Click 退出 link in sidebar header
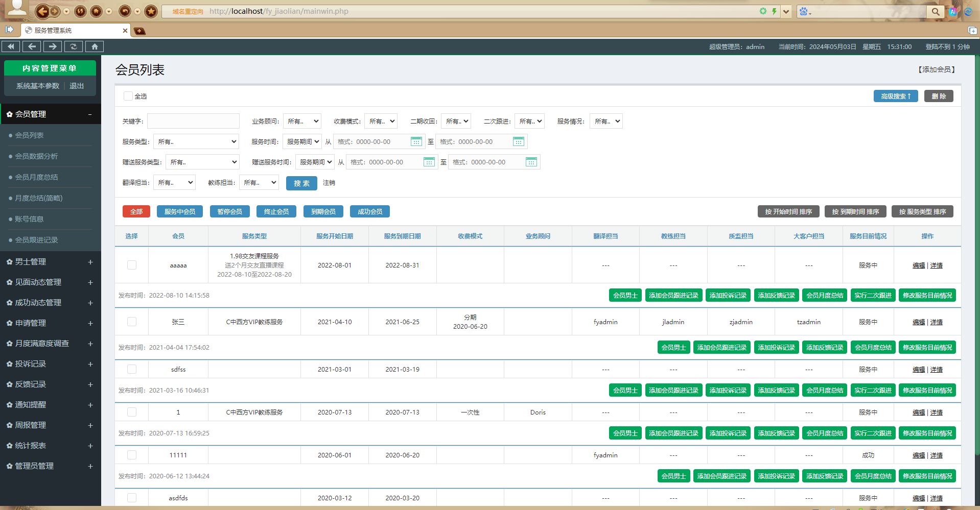 tap(77, 86)
